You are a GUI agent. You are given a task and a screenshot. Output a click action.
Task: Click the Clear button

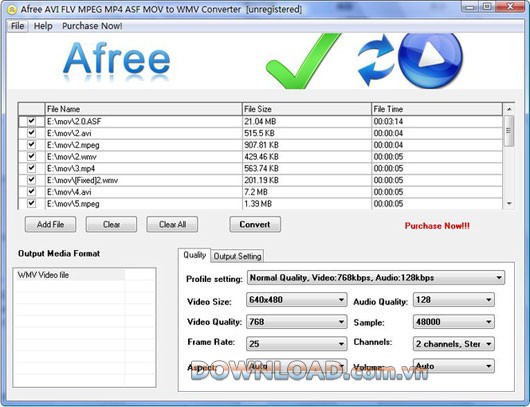pos(111,224)
